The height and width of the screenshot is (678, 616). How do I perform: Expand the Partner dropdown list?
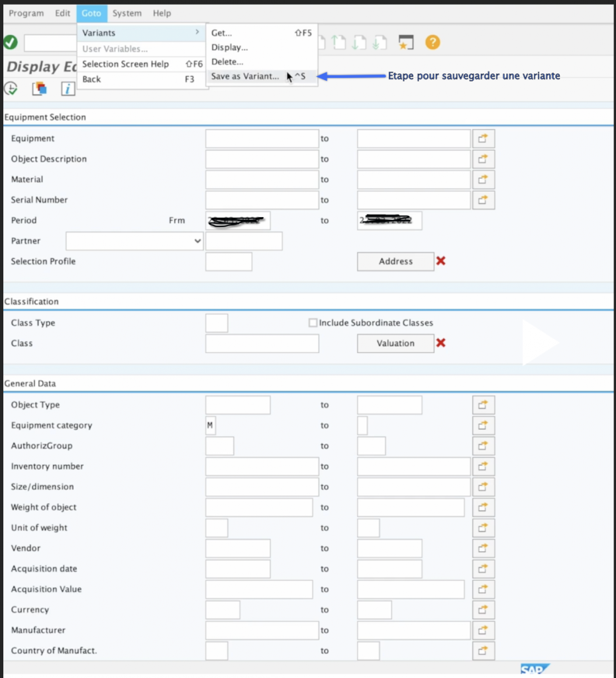[x=197, y=241]
